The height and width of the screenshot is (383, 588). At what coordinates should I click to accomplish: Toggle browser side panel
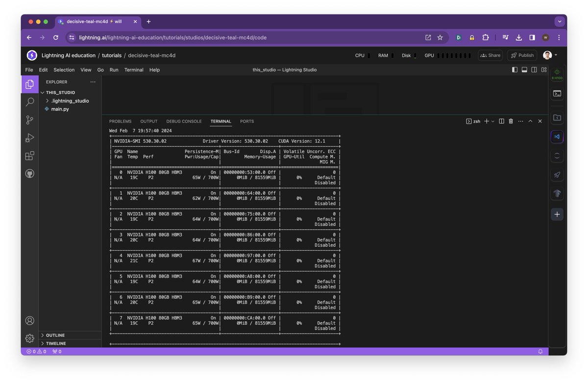coord(532,37)
